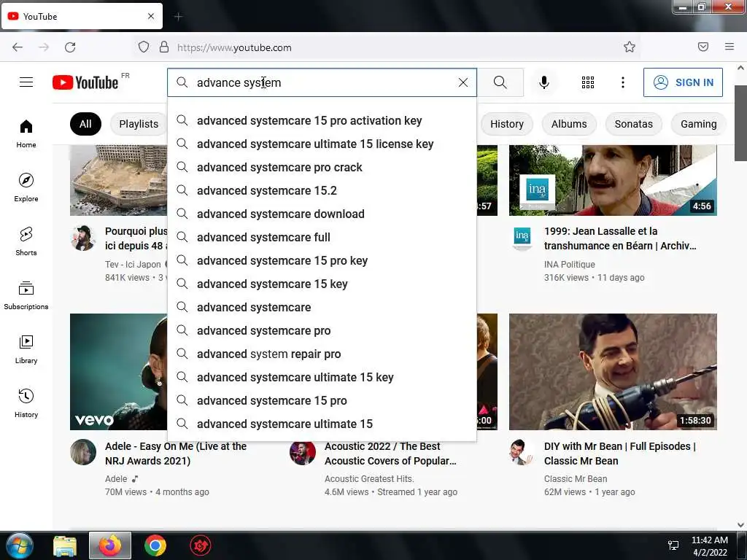The width and height of the screenshot is (747, 560).
Task: Clear the search box with the X
Action: click(463, 82)
